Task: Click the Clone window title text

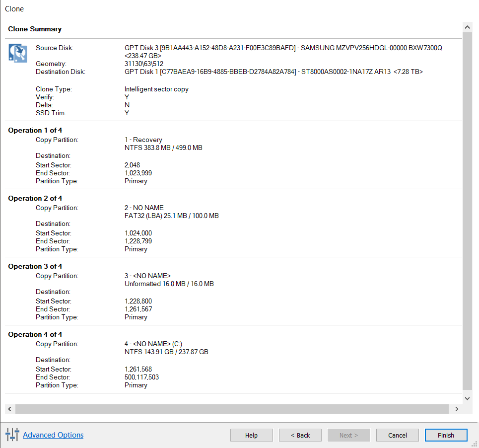Action: pos(14,9)
